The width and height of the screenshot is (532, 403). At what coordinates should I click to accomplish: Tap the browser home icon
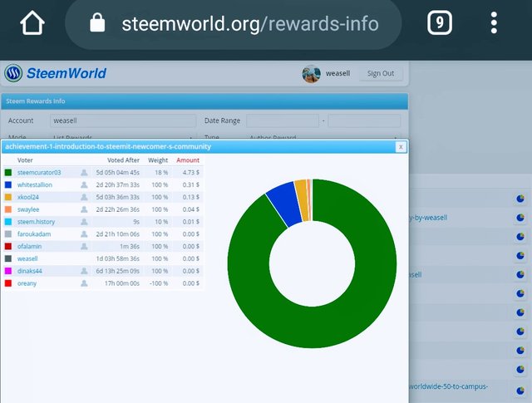[32, 22]
